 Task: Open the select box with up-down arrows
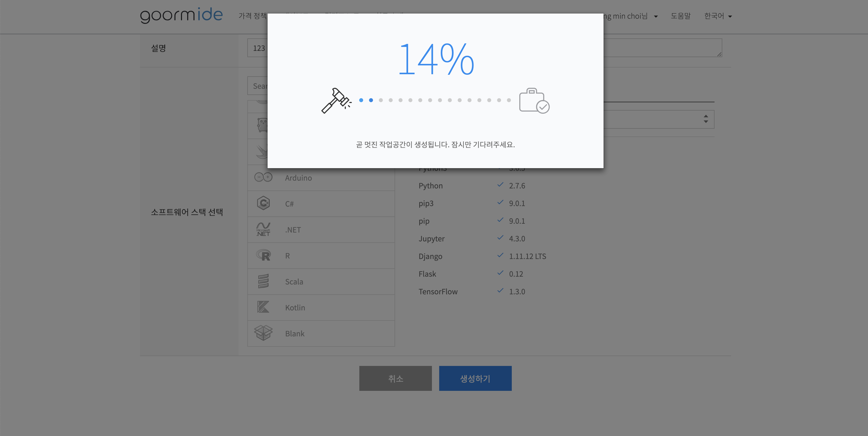point(706,119)
